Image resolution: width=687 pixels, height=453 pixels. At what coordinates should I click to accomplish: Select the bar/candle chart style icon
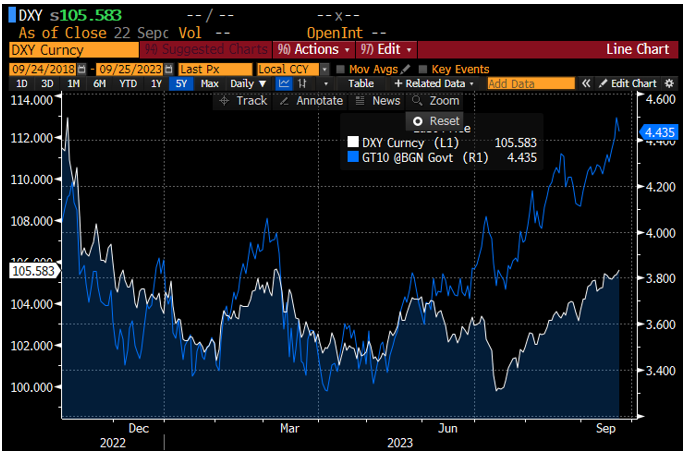point(302,83)
